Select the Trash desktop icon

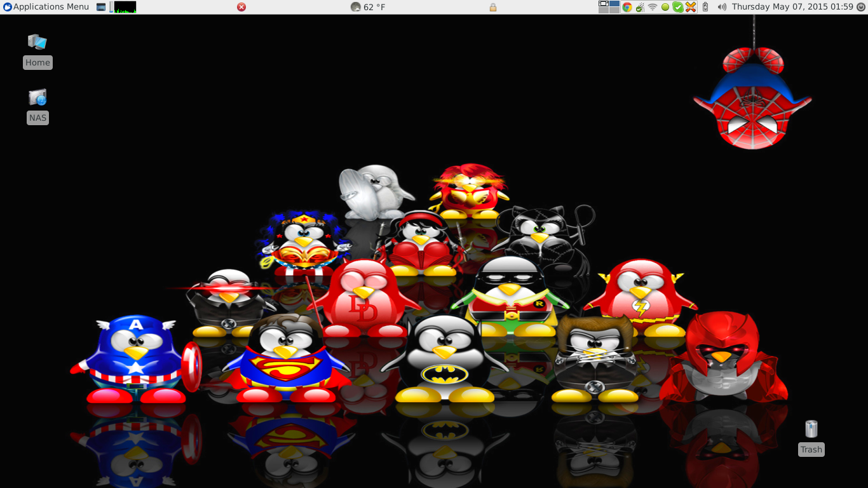point(811,429)
